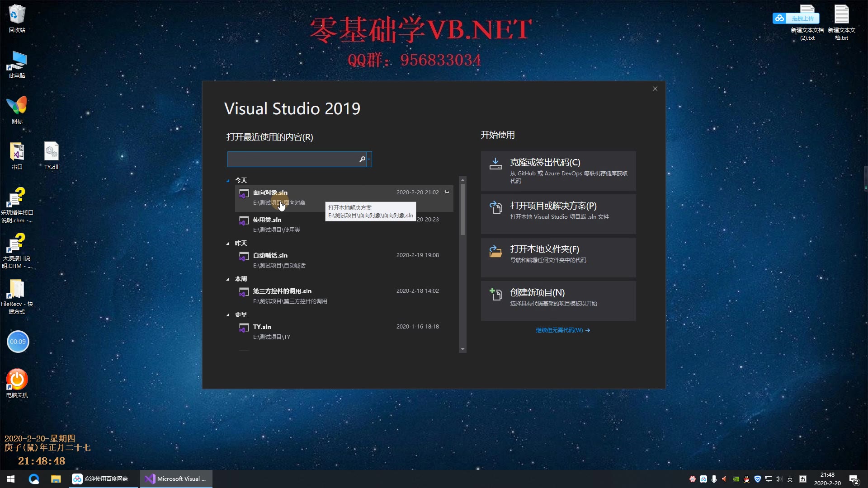
Task: Click the open local folder icon
Action: pos(496,251)
